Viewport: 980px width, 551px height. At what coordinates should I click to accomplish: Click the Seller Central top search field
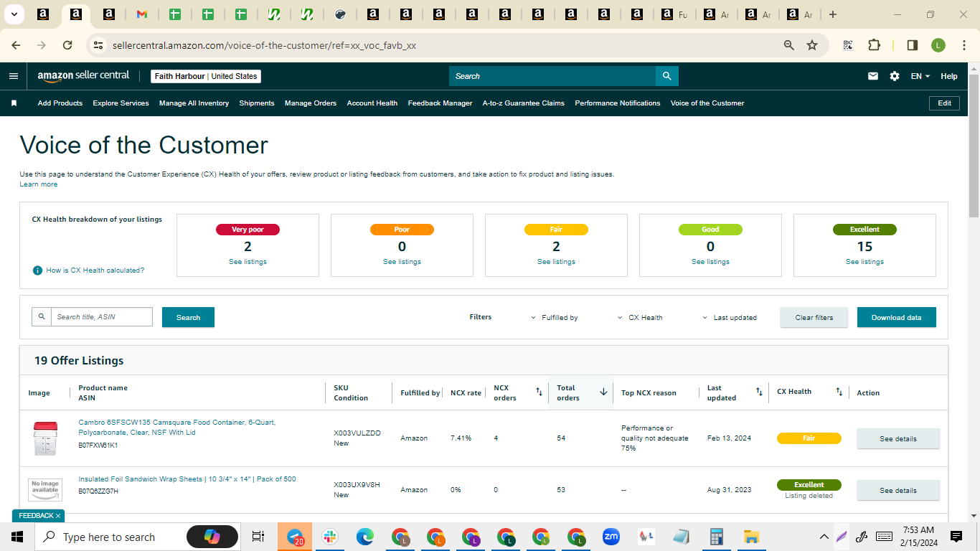click(552, 76)
